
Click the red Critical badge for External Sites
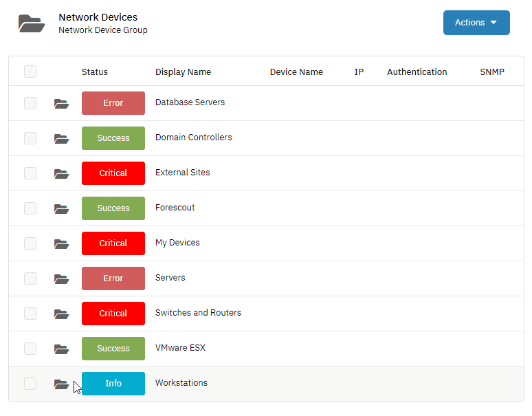click(113, 173)
